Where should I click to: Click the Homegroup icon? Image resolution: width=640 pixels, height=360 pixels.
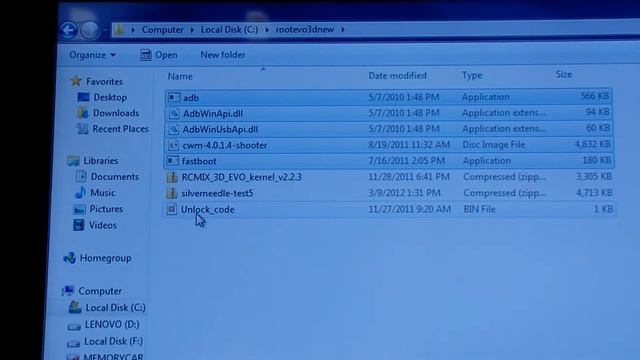[x=70, y=258]
